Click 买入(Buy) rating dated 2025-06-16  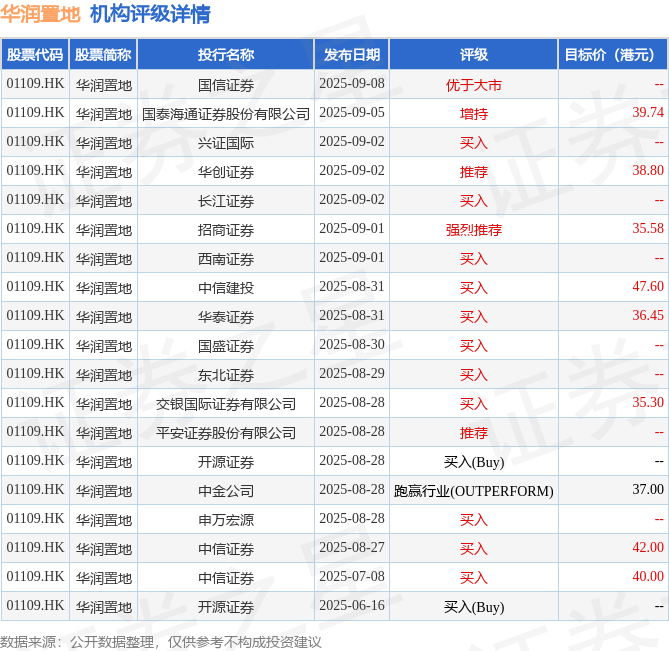(x=474, y=607)
